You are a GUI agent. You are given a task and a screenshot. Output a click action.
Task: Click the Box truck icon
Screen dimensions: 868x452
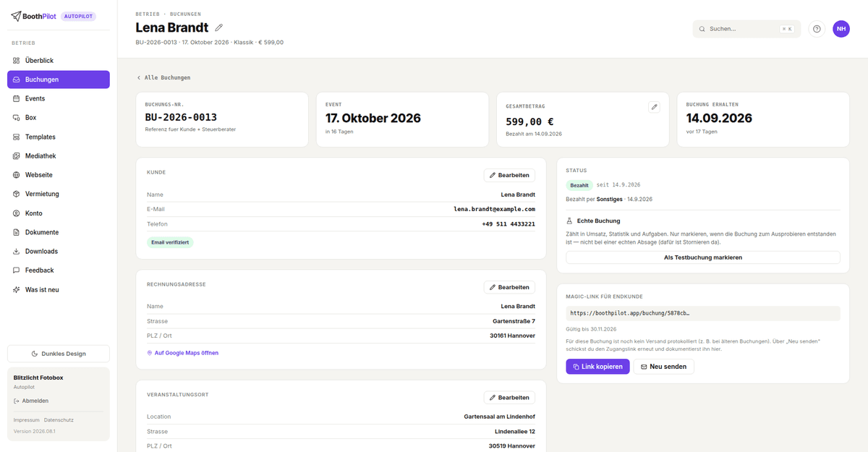[x=17, y=117]
